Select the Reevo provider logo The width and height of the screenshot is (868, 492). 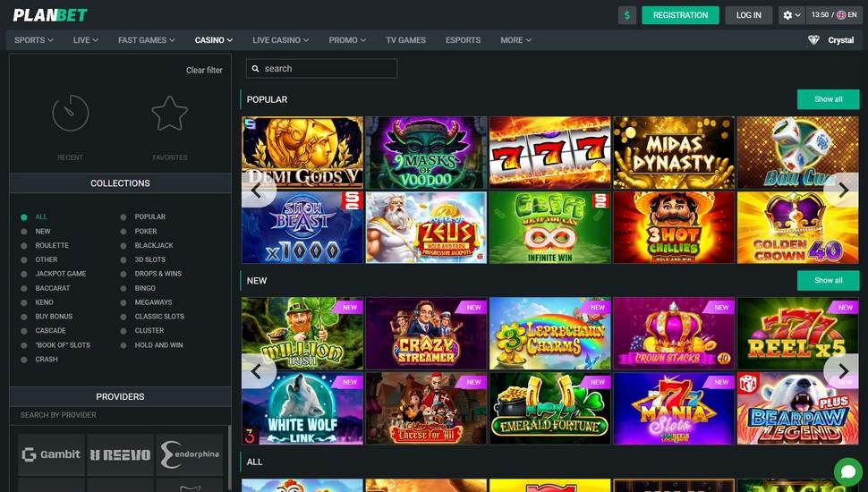120,454
